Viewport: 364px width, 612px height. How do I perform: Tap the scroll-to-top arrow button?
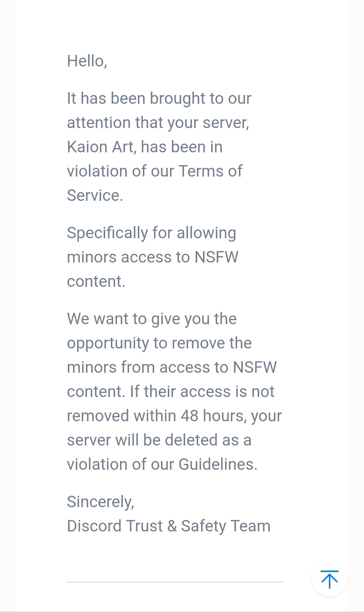point(329,579)
